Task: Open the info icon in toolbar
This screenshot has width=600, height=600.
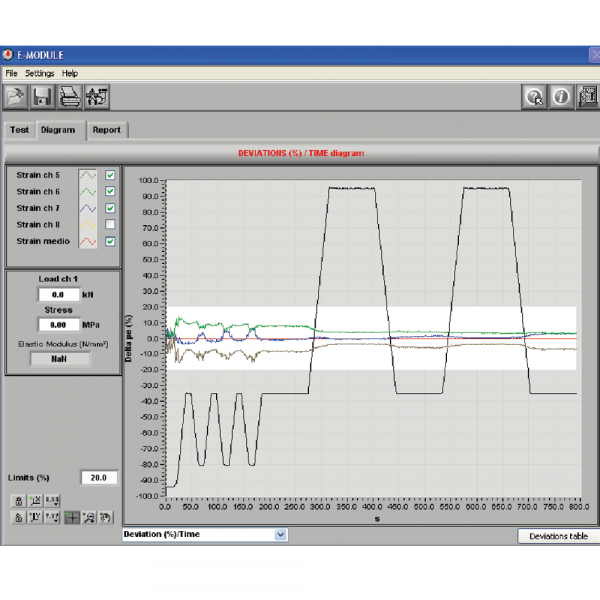Action: pos(560,97)
